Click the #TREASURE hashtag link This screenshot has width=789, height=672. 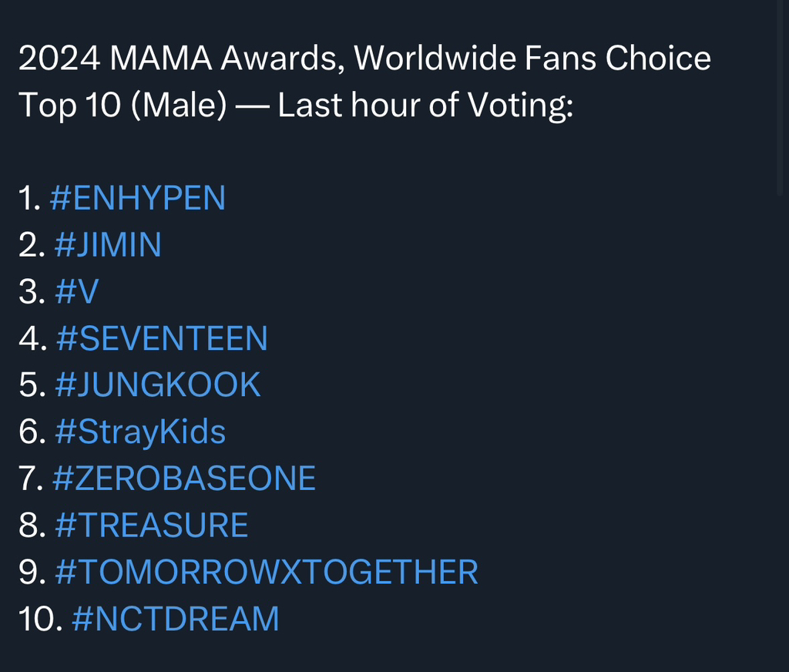pyautogui.click(x=152, y=526)
